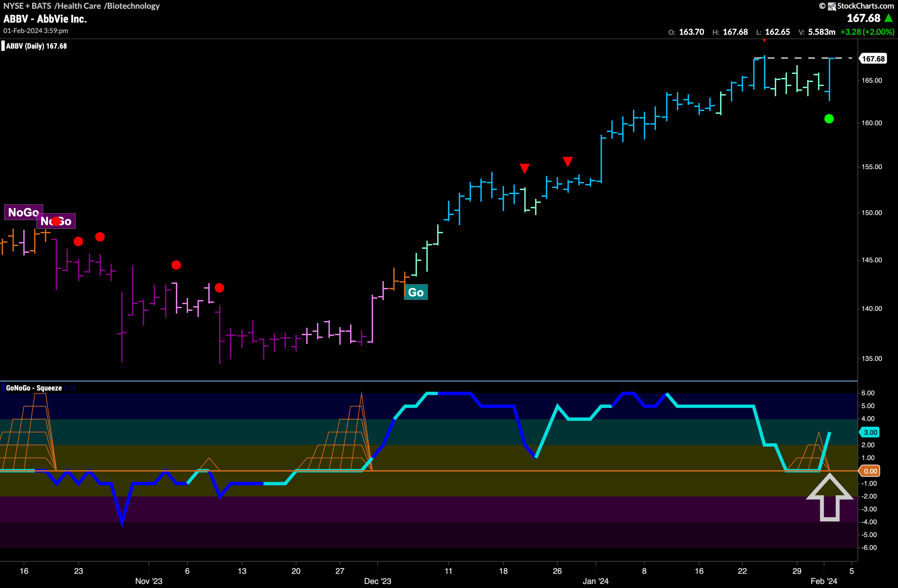Click the 160.00 price axis label
The height and width of the screenshot is (588, 898).
pyautogui.click(x=872, y=123)
